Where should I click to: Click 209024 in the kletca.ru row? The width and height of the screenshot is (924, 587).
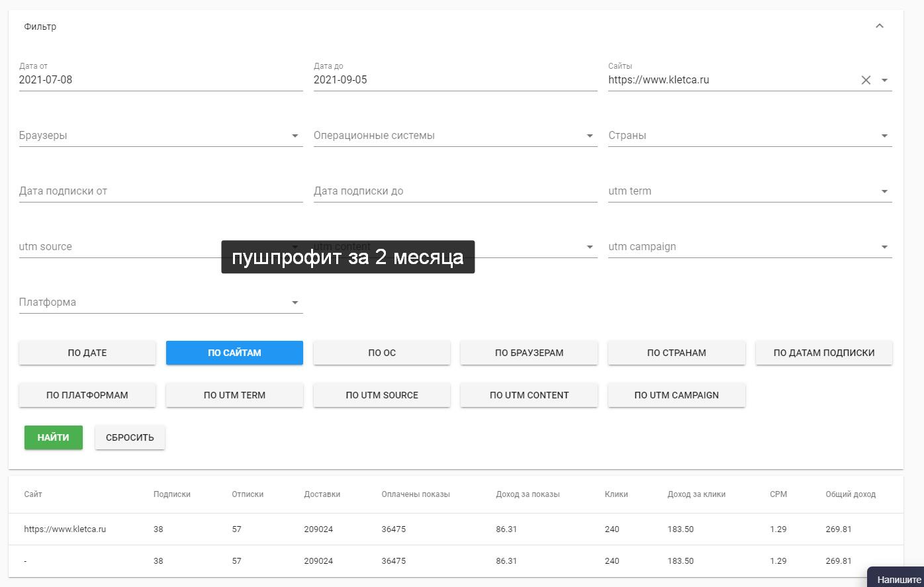[318, 529]
